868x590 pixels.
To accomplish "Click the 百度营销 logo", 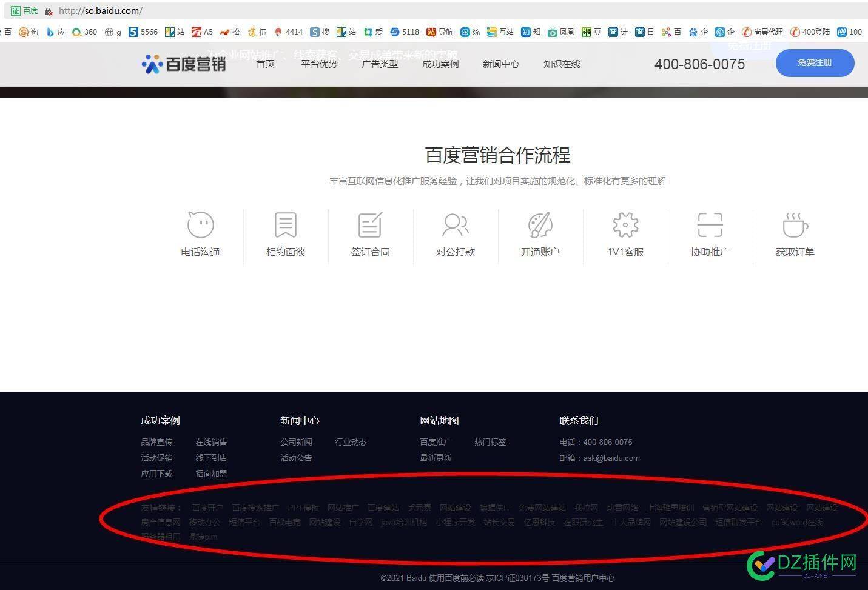I will click(x=184, y=64).
